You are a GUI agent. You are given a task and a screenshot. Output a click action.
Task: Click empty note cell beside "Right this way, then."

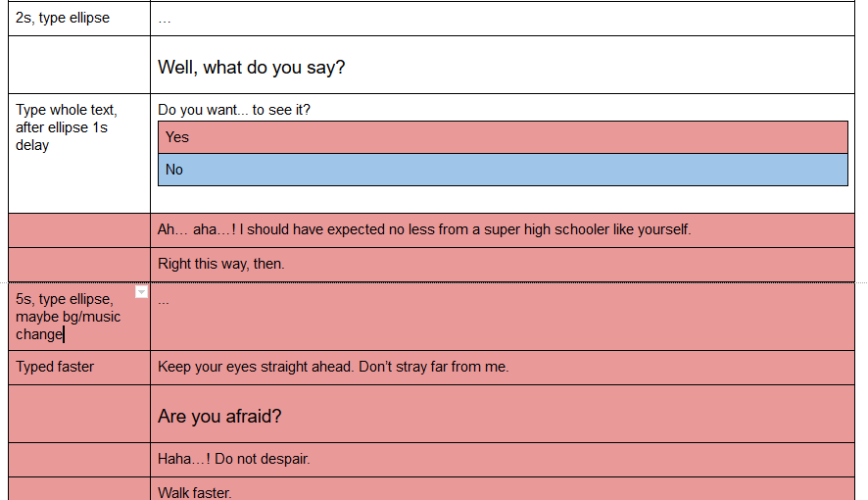pyautogui.click(x=78, y=265)
